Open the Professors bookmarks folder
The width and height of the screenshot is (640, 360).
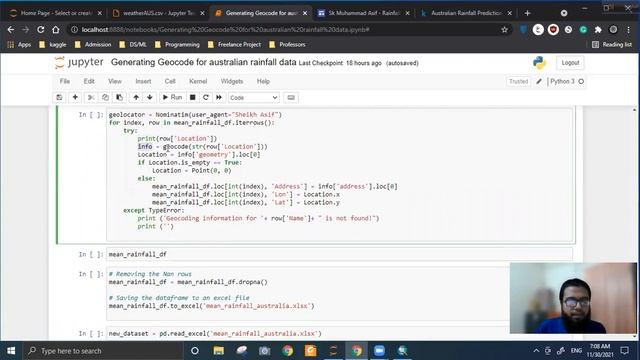point(287,44)
